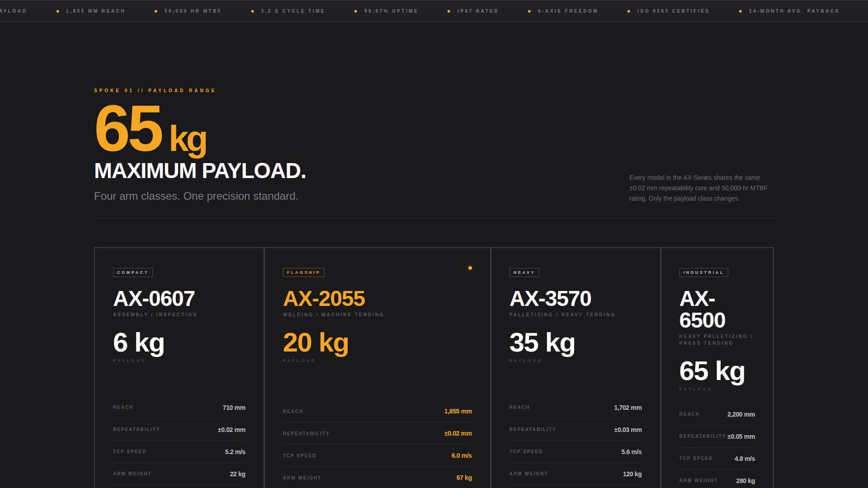Screen dimensions: 868x488
Task: Click the AX-0607 TCP speed row
Action: (179, 452)
